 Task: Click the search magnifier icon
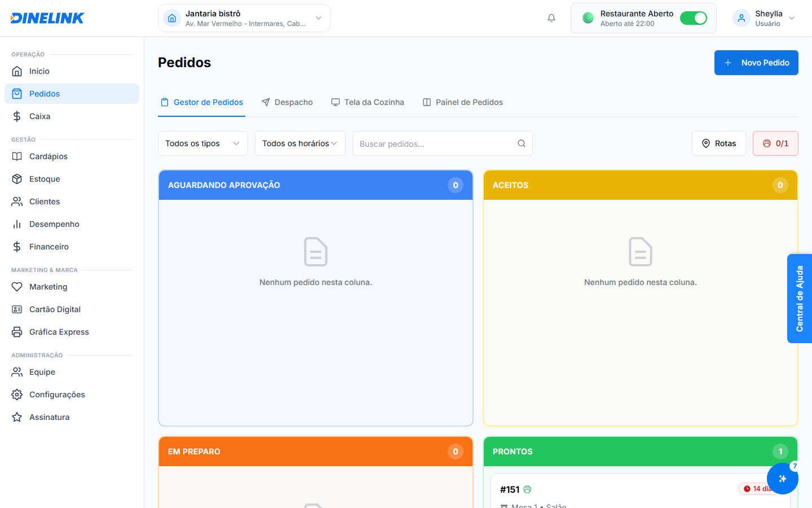[522, 143]
